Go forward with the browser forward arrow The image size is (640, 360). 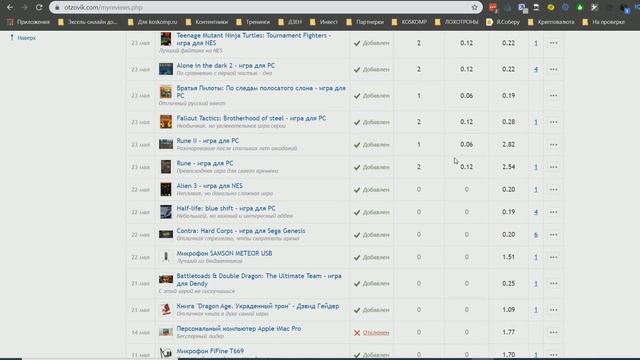coord(24,7)
